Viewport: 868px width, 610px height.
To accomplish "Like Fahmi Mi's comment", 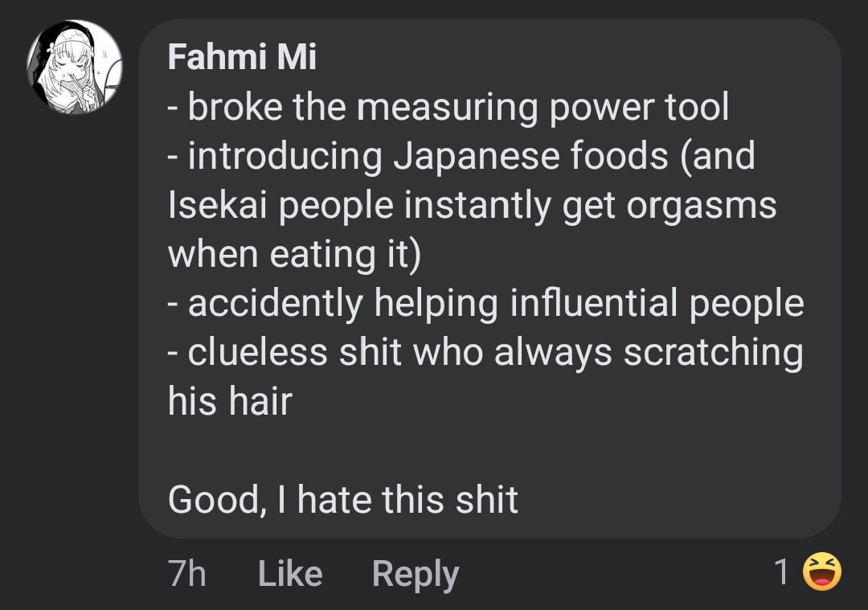I will tap(290, 574).
